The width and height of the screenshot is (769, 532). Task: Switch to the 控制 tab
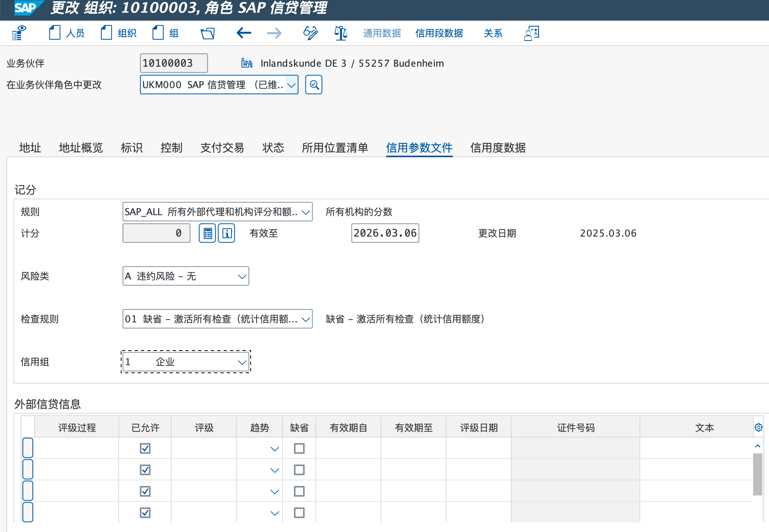172,148
